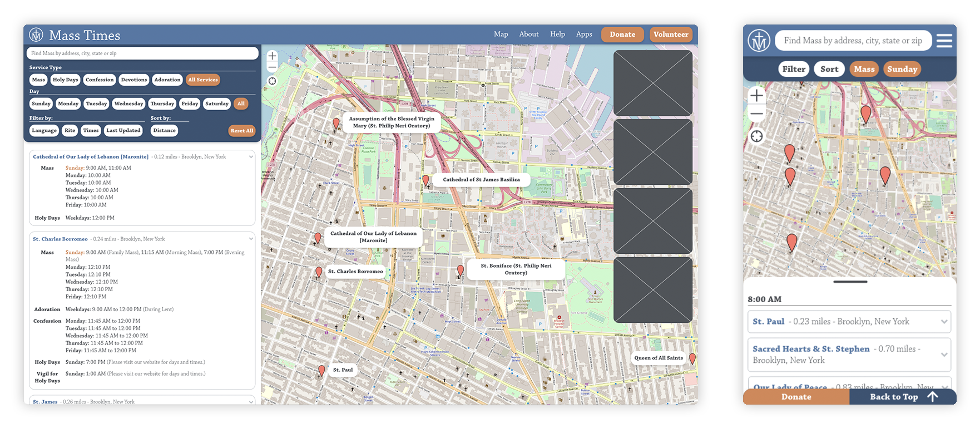
Task: Click the mobile bottom sheet drag handle
Action: coord(850,282)
